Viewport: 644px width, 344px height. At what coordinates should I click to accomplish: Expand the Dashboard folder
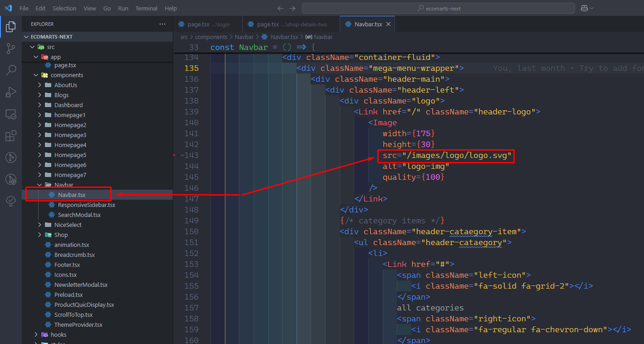click(68, 105)
